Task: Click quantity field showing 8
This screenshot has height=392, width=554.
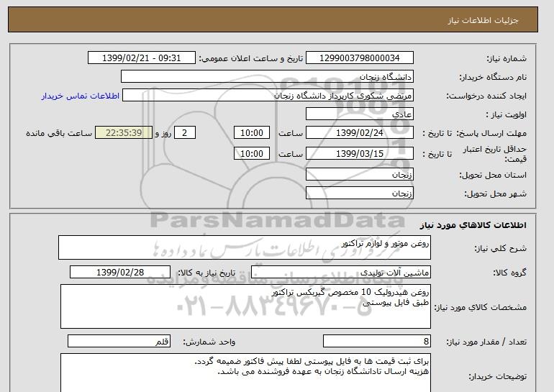Action: point(376,342)
